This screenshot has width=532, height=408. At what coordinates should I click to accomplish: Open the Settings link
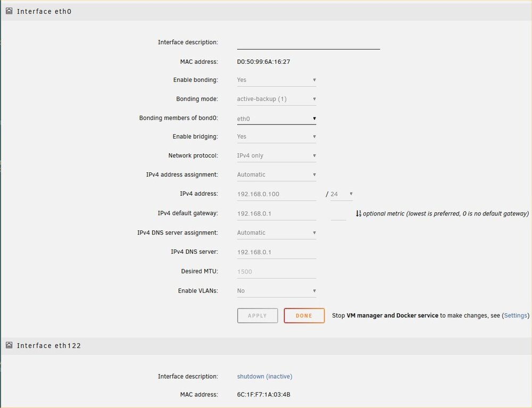pos(516,315)
